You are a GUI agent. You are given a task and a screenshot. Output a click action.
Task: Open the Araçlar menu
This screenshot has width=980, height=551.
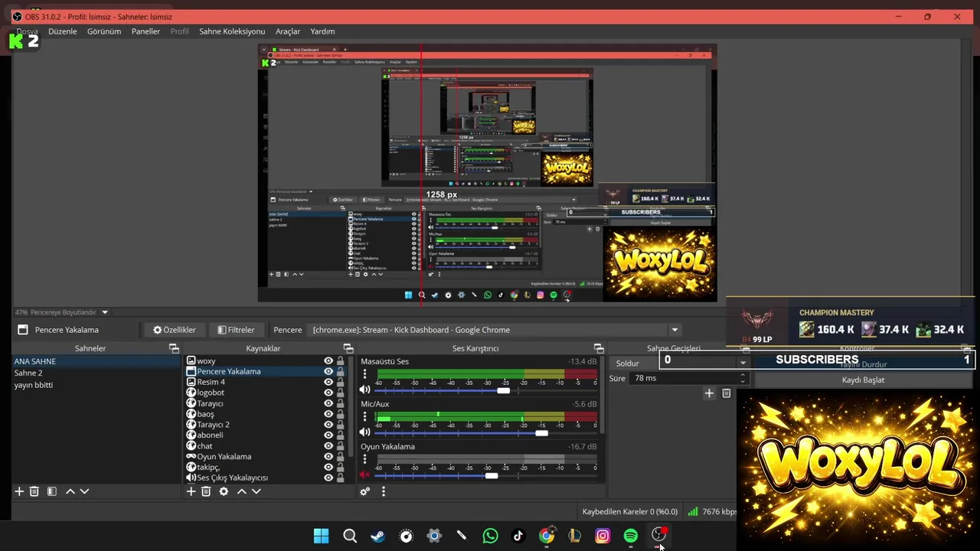pyautogui.click(x=288, y=31)
